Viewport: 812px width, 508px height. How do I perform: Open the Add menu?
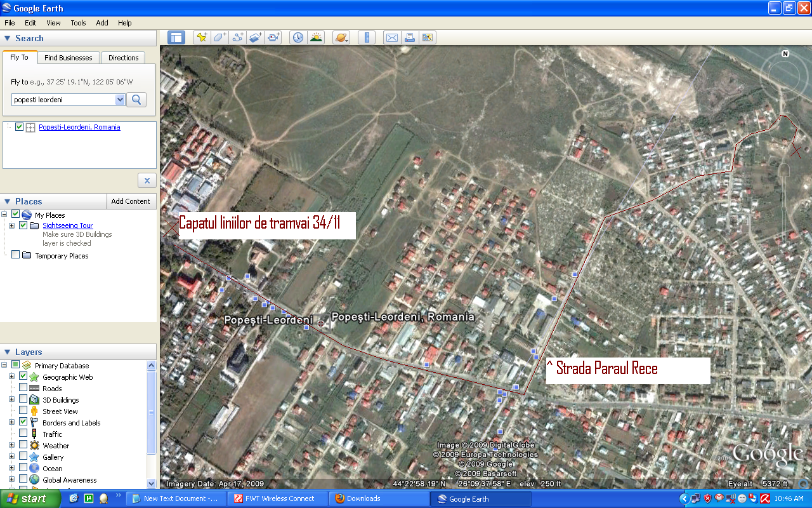(102, 23)
